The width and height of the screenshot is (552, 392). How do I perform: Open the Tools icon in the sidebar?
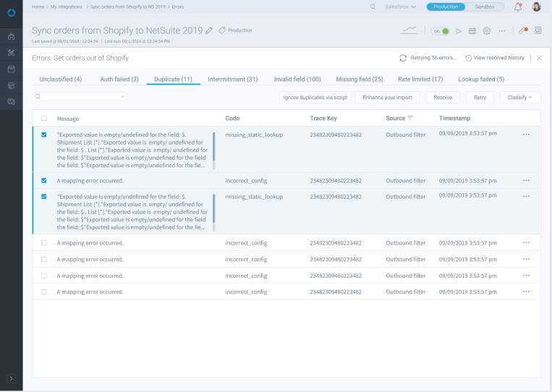[11, 53]
